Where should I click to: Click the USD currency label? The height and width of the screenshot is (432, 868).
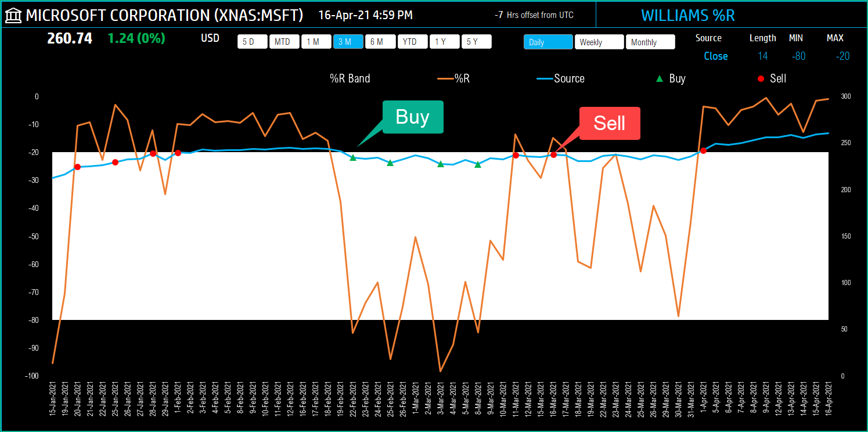(210, 38)
